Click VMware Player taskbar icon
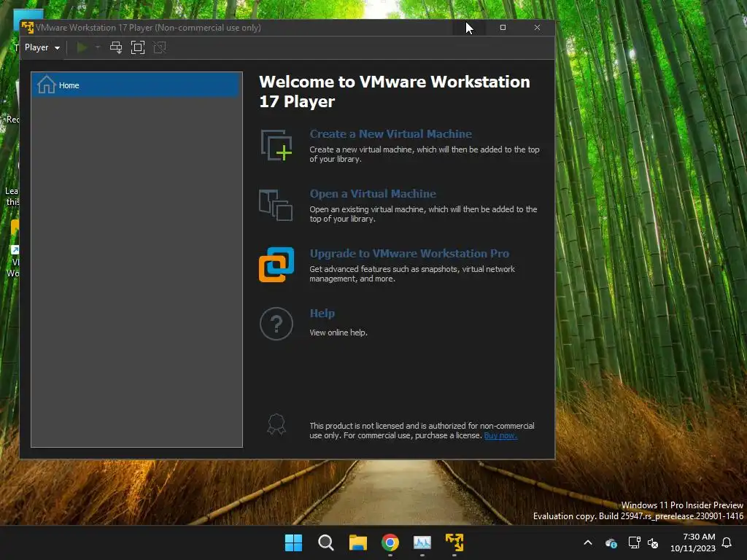 [x=454, y=542]
